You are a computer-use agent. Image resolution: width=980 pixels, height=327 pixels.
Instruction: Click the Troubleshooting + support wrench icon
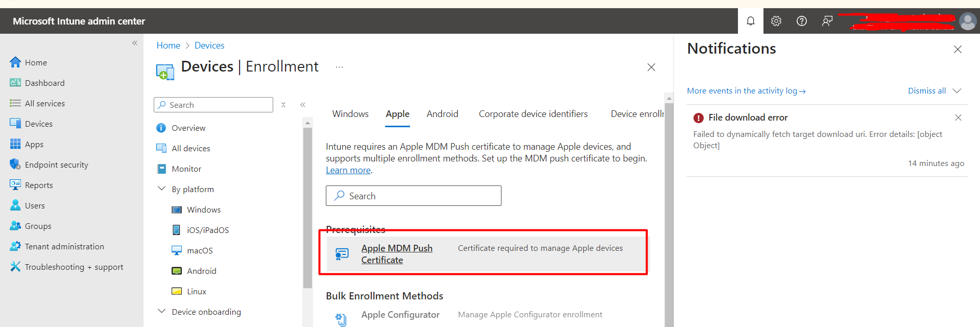pyautogui.click(x=15, y=267)
